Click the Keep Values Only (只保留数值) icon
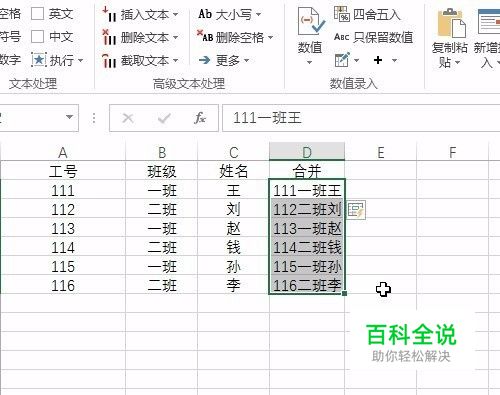 (341, 37)
